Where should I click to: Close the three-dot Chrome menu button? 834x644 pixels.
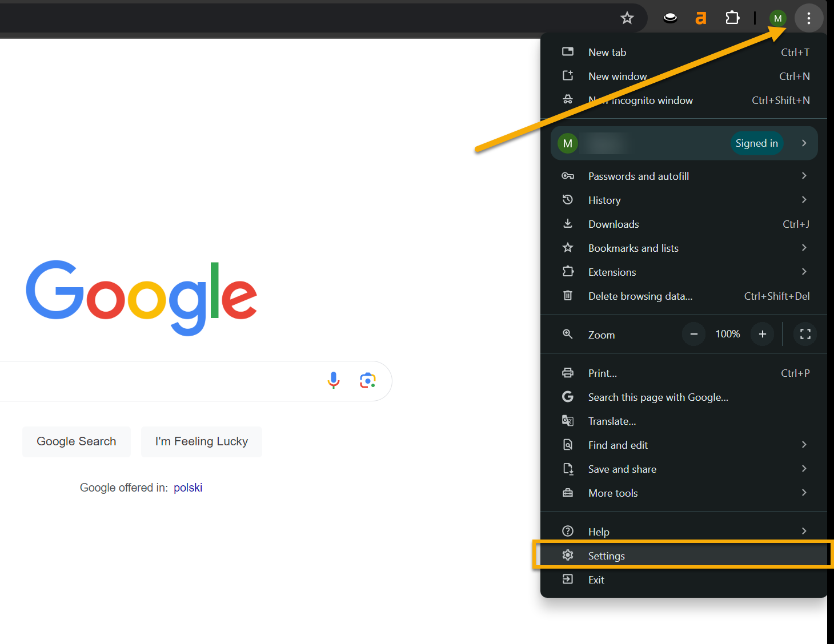pyautogui.click(x=809, y=18)
